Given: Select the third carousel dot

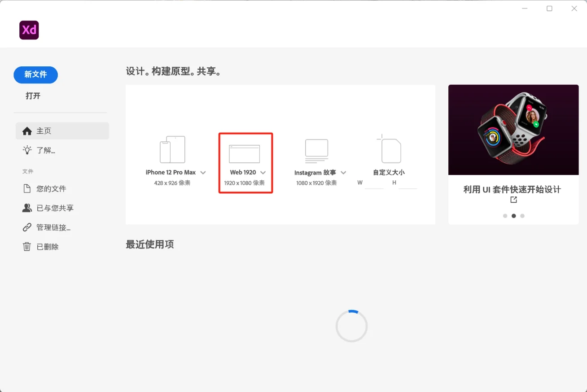Looking at the screenshot, I should pyautogui.click(x=522, y=216).
